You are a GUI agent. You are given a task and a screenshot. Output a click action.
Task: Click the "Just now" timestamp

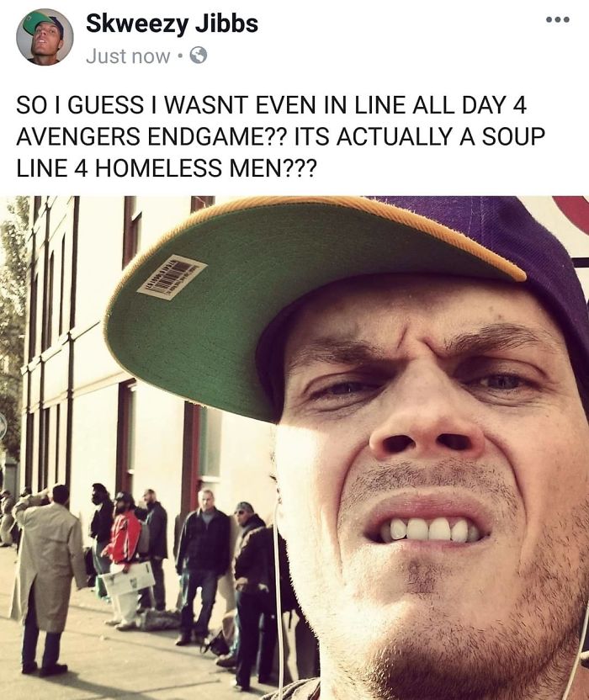pos(128,56)
